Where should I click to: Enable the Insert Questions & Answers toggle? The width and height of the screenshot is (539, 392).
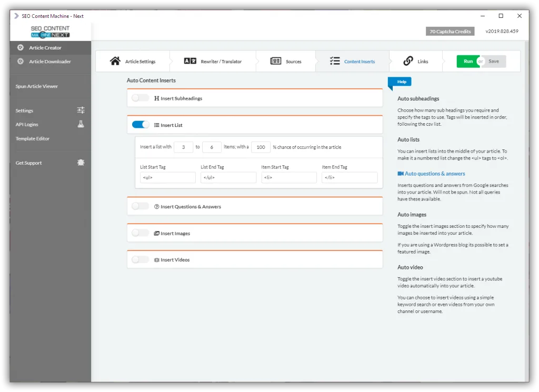pos(140,206)
